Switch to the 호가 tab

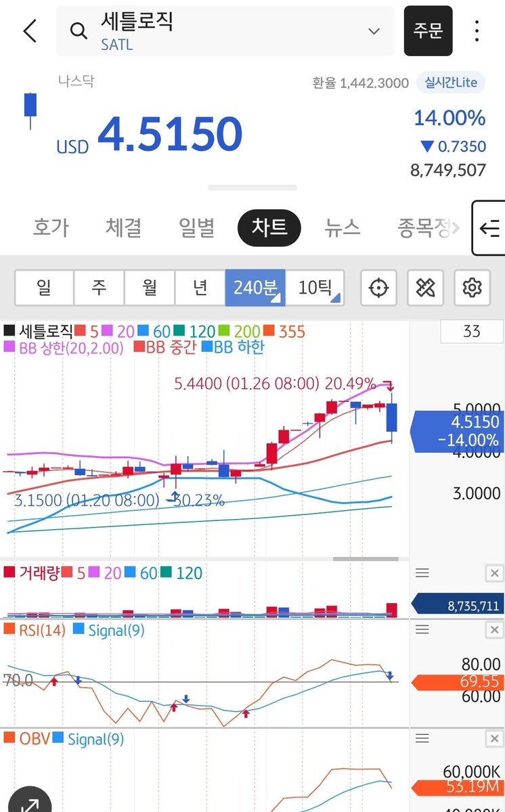coord(51,227)
